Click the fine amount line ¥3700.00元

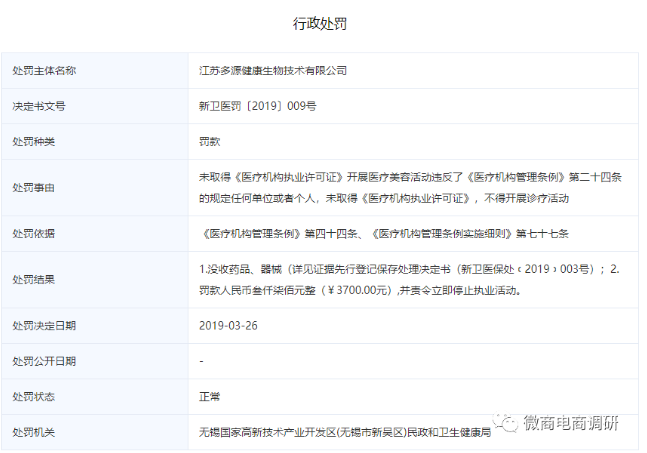(x=360, y=290)
